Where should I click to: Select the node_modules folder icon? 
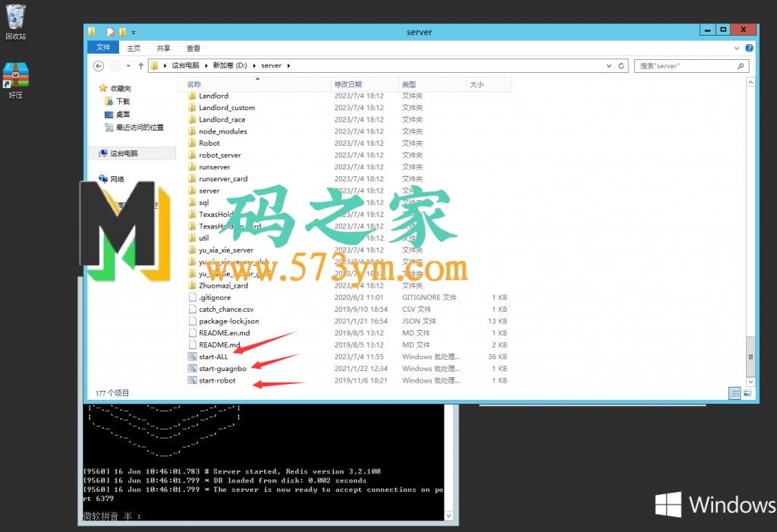point(192,131)
